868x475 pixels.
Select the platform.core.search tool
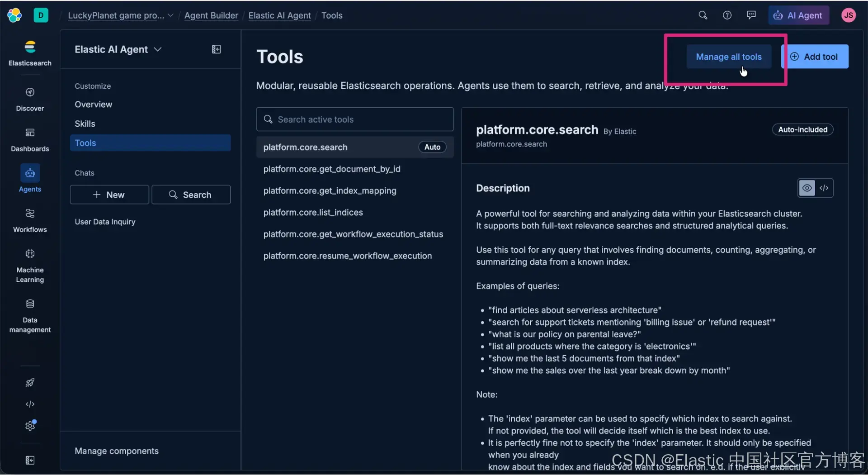tap(355, 147)
